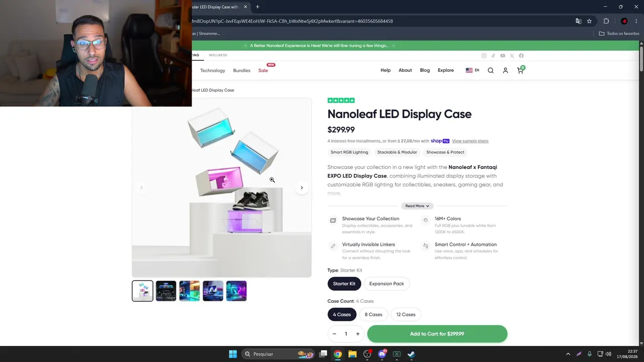
Task: Visit Nanoleaf's TikTok page icon
Action: click(493, 56)
